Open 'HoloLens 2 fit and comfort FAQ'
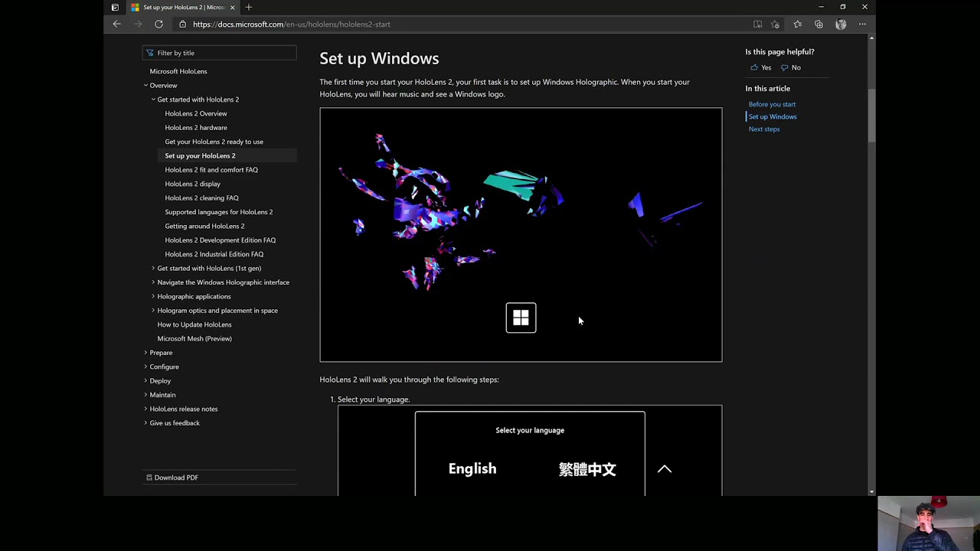The width and height of the screenshot is (980, 551). point(211,170)
